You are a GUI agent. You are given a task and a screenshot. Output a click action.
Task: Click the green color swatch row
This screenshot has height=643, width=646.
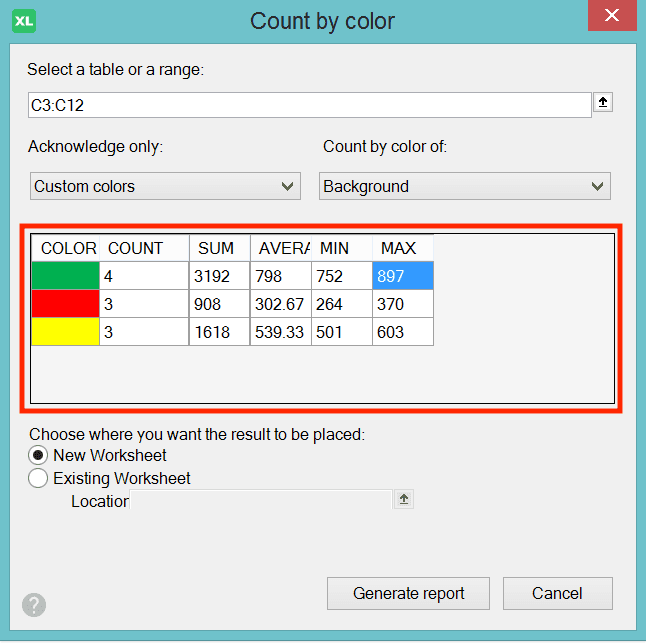(x=66, y=276)
